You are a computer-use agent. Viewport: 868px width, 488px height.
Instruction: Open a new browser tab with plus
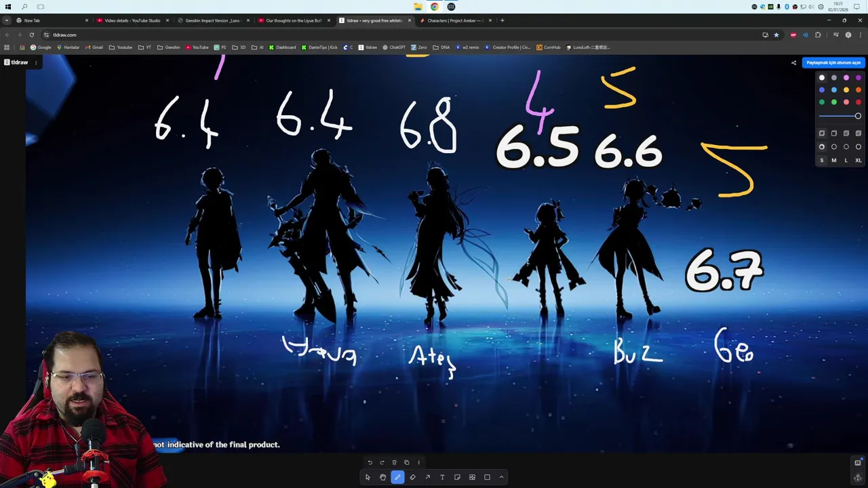click(x=502, y=20)
